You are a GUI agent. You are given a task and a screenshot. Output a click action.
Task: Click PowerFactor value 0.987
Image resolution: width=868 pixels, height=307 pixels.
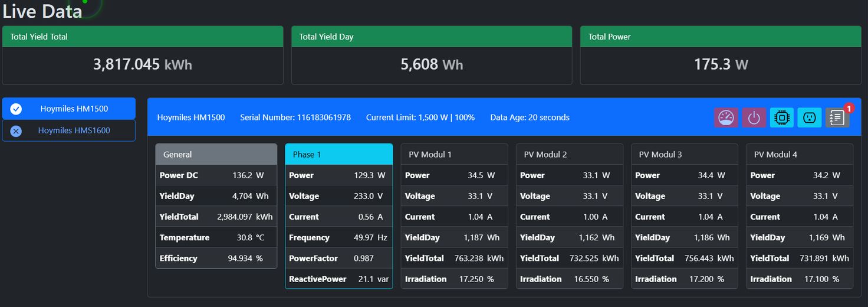pos(364,258)
